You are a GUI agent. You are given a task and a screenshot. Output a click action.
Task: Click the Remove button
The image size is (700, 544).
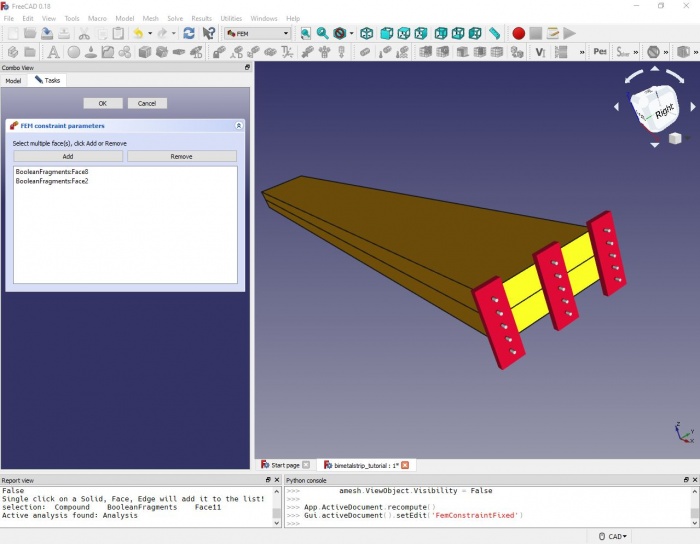tap(182, 156)
